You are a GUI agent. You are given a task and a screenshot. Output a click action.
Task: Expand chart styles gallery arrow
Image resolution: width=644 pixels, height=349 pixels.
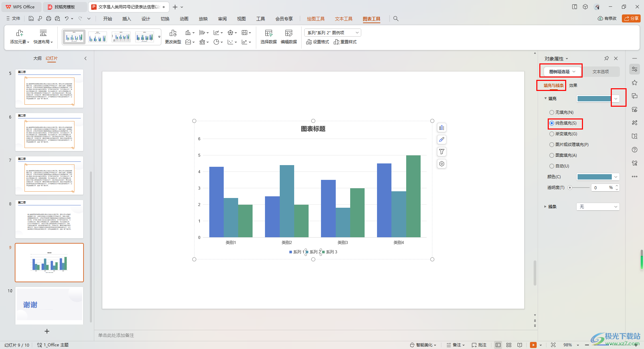tap(159, 37)
